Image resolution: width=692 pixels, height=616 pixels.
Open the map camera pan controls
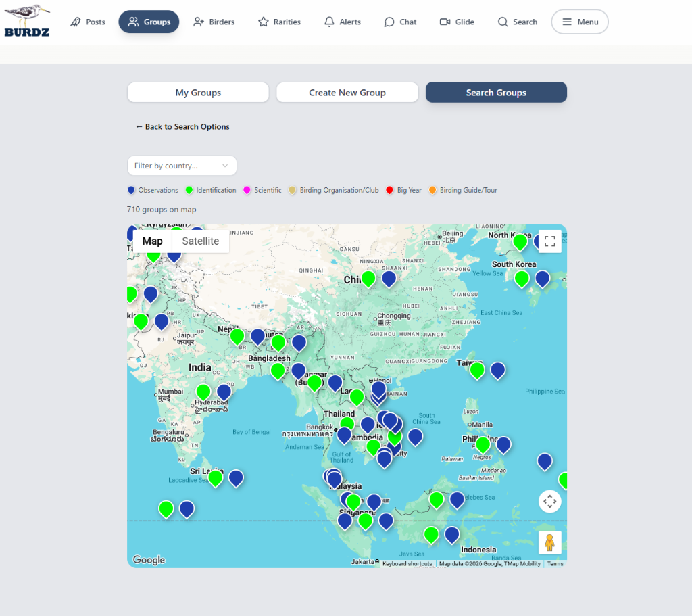[550, 502]
